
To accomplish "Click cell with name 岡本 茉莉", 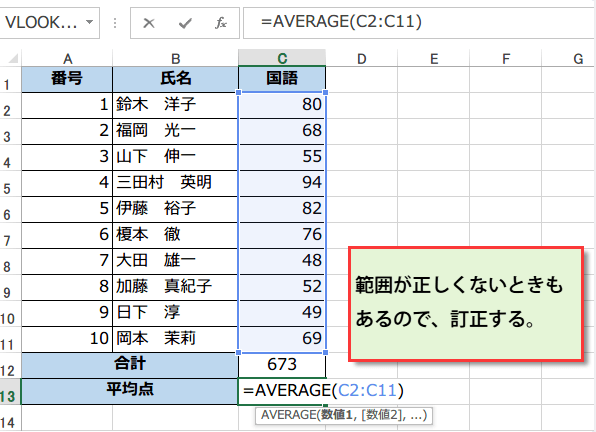I will click(175, 340).
